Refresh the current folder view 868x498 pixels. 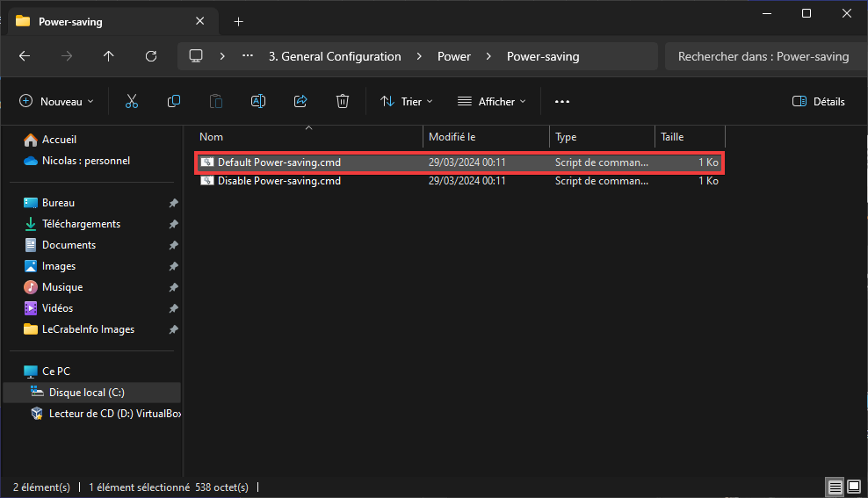click(151, 56)
